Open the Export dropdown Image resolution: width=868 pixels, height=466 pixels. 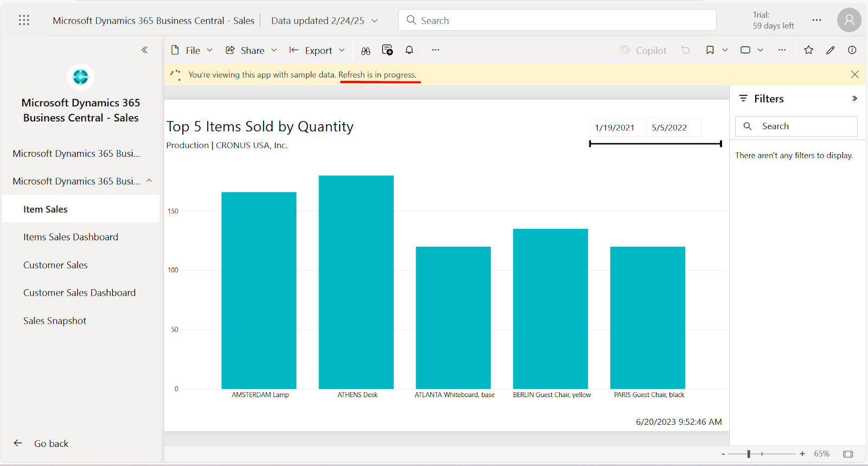tap(317, 50)
